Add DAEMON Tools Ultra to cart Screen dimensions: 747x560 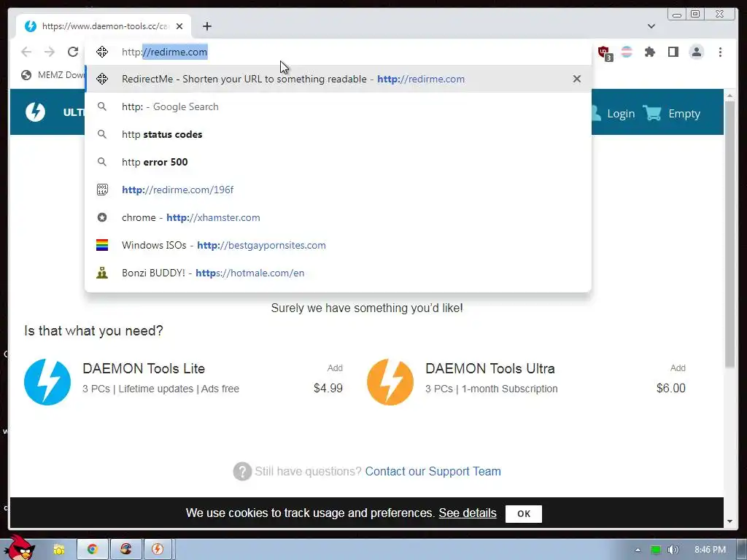(x=678, y=368)
